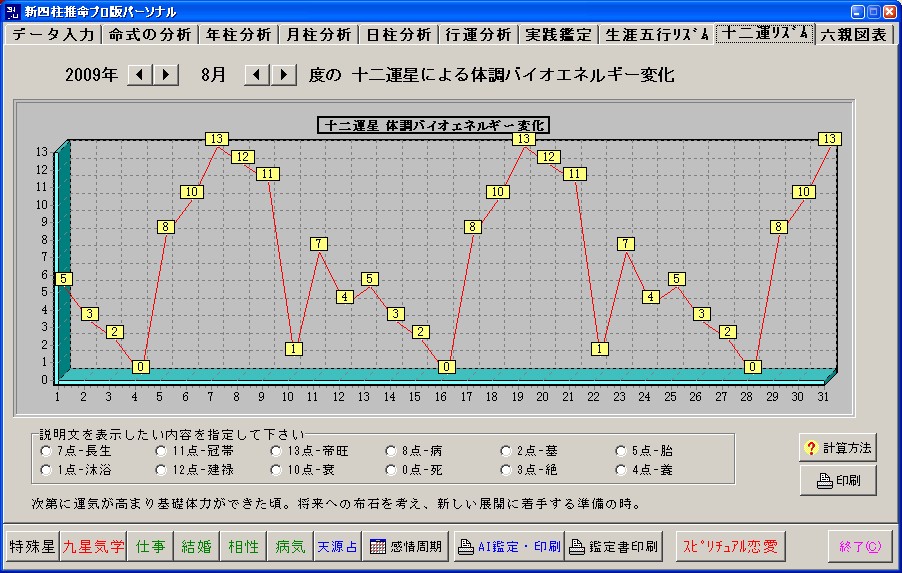Minimize the 新四柱推命 window
Viewport: 902px width, 573px height.
(858, 12)
